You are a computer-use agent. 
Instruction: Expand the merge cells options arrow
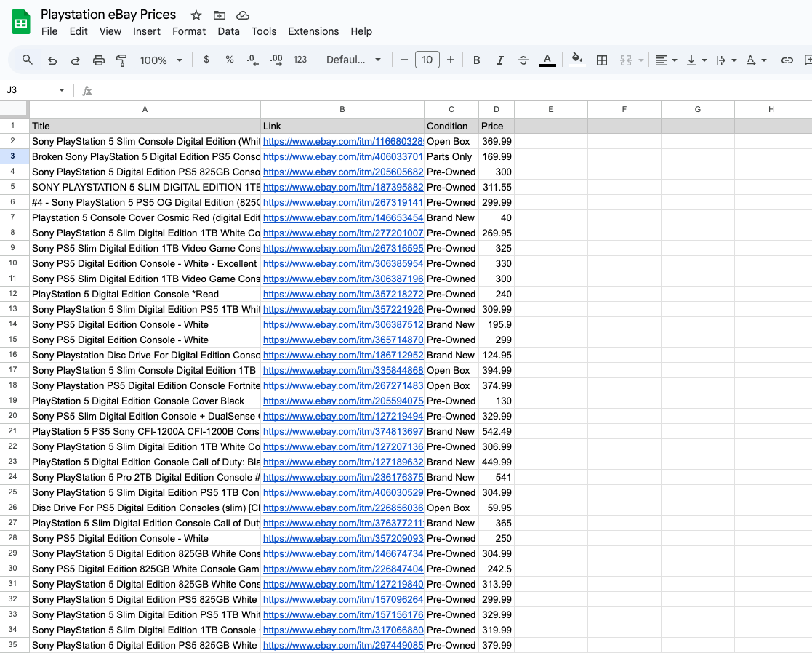pyautogui.click(x=641, y=60)
